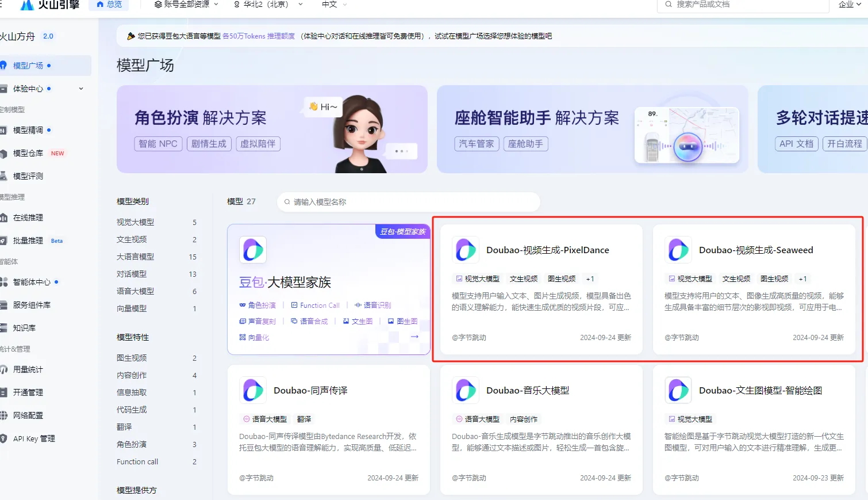Expand the 账号全部资源 dropdown

click(x=186, y=5)
